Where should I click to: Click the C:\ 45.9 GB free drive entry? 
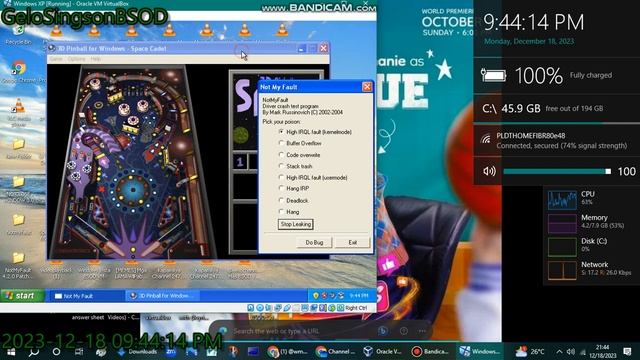click(557, 108)
